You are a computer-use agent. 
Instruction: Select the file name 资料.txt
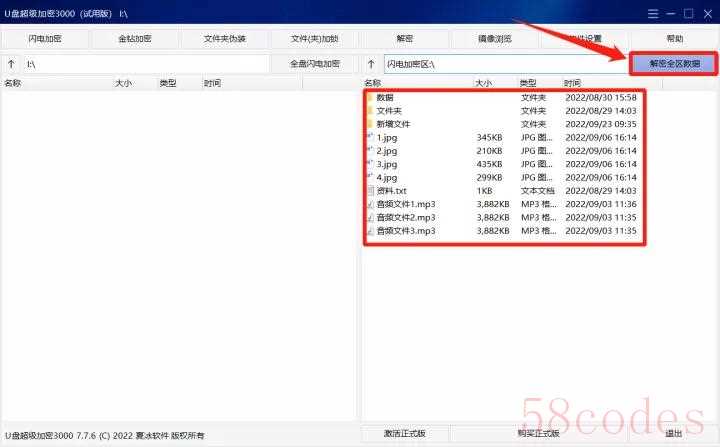click(x=392, y=191)
